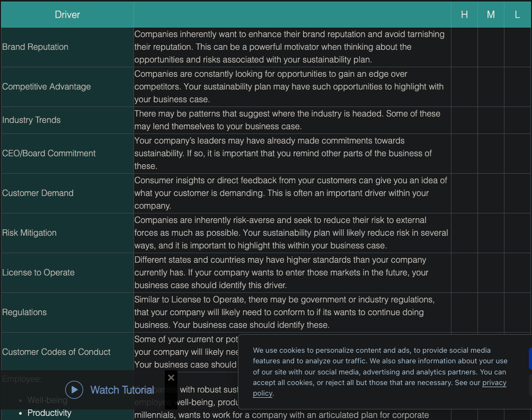Mark Regulations as M
Viewport: 532px width, 420px height.
coord(491,312)
